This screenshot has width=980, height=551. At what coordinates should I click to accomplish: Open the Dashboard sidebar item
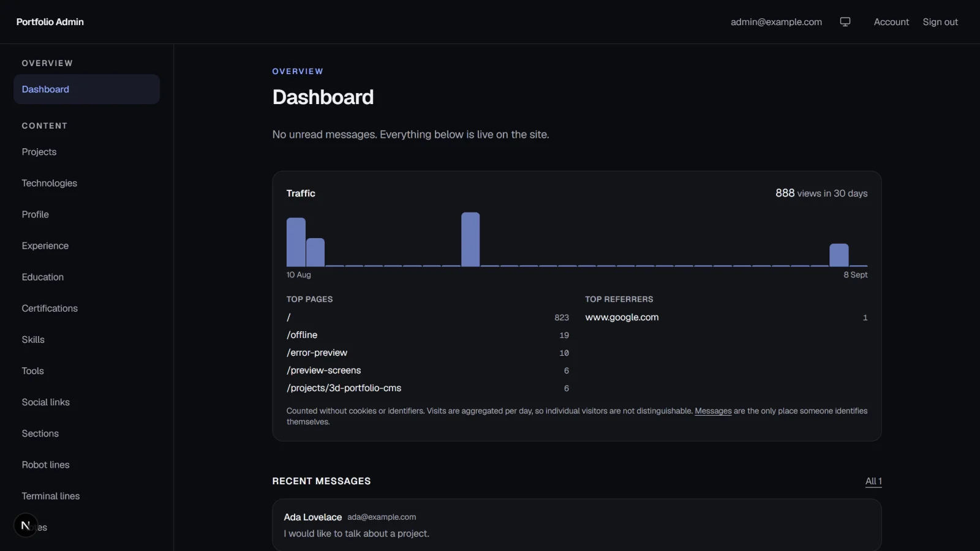[86, 89]
